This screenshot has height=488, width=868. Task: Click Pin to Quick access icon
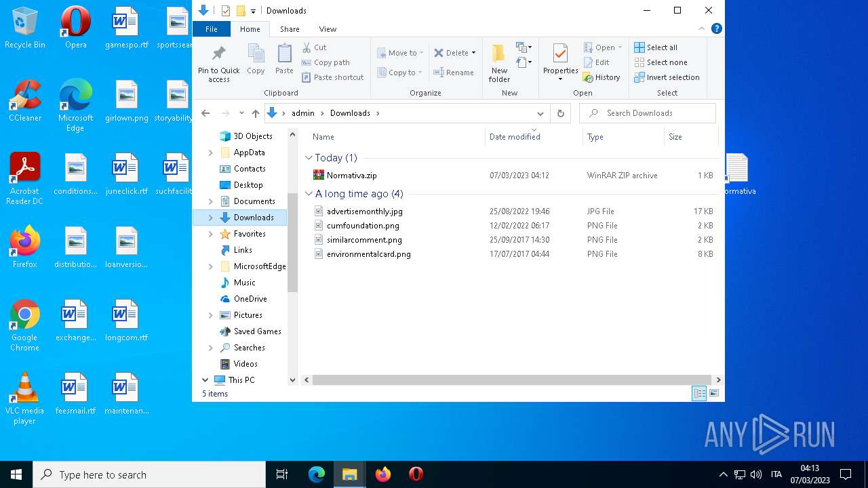pyautogui.click(x=218, y=64)
